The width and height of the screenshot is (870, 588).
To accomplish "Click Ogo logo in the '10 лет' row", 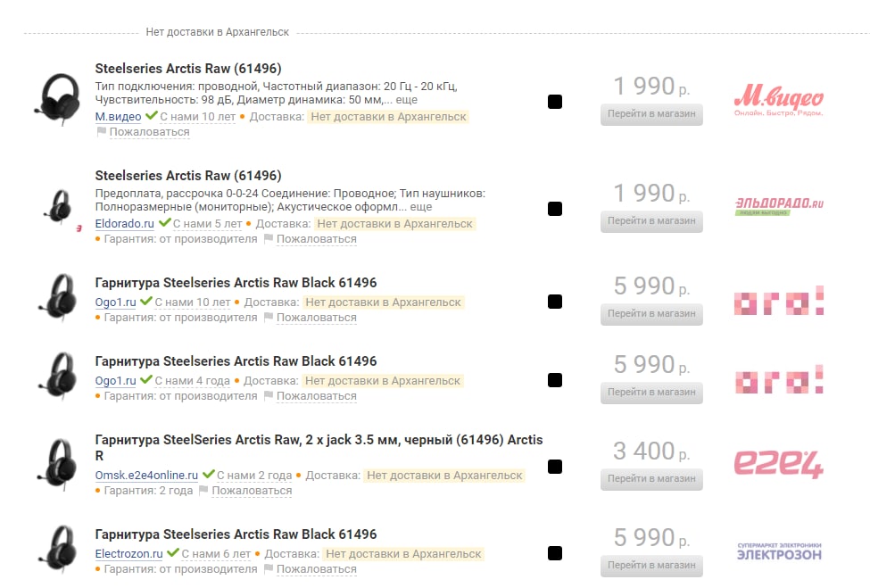I will (778, 302).
